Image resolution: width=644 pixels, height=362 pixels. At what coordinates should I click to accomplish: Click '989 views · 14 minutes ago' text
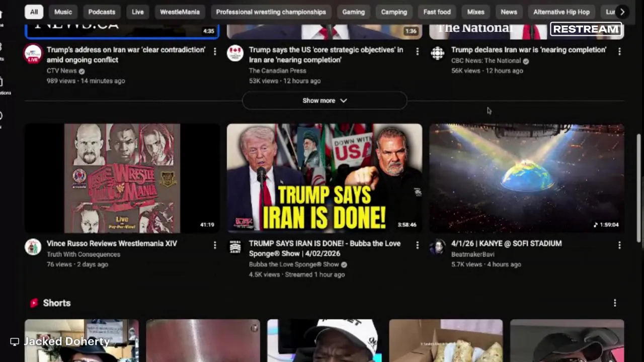(86, 81)
